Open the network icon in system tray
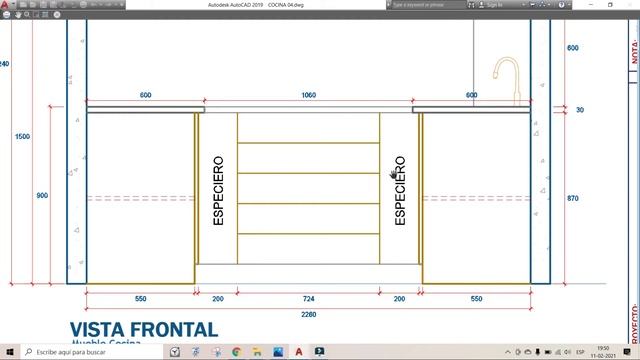Screen dimensions: 640x360 click(x=558, y=352)
